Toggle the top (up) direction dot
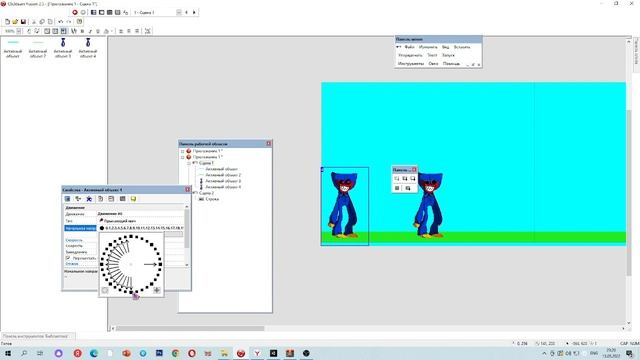The width and height of the screenshot is (640, 360). [131, 236]
